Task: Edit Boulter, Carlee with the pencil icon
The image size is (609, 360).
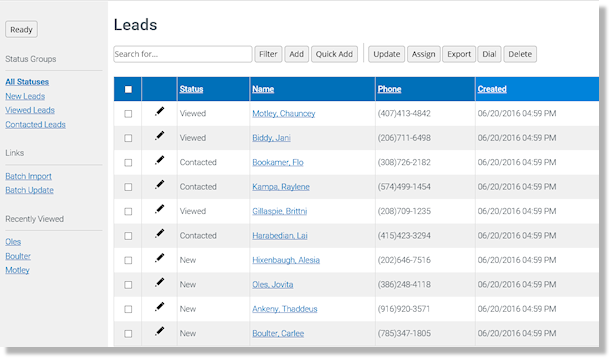Action: coord(159,332)
